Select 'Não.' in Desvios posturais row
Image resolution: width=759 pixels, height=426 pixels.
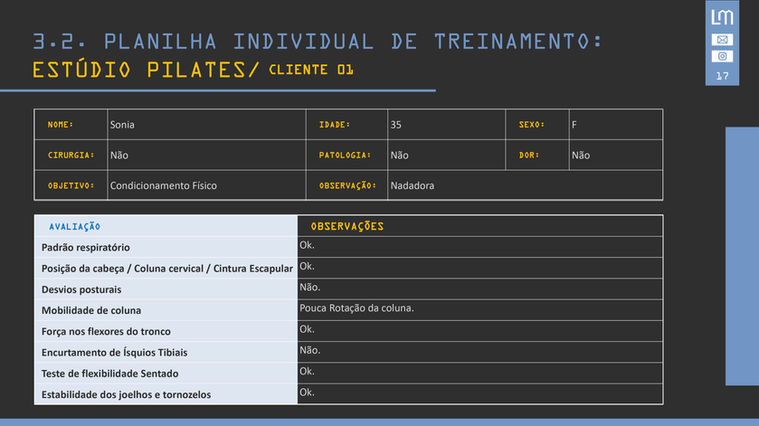coord(310,287)
